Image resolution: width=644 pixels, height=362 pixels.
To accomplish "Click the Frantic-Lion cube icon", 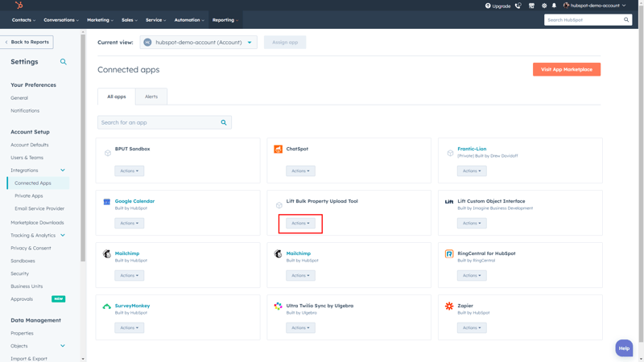I will click(450, 153).
